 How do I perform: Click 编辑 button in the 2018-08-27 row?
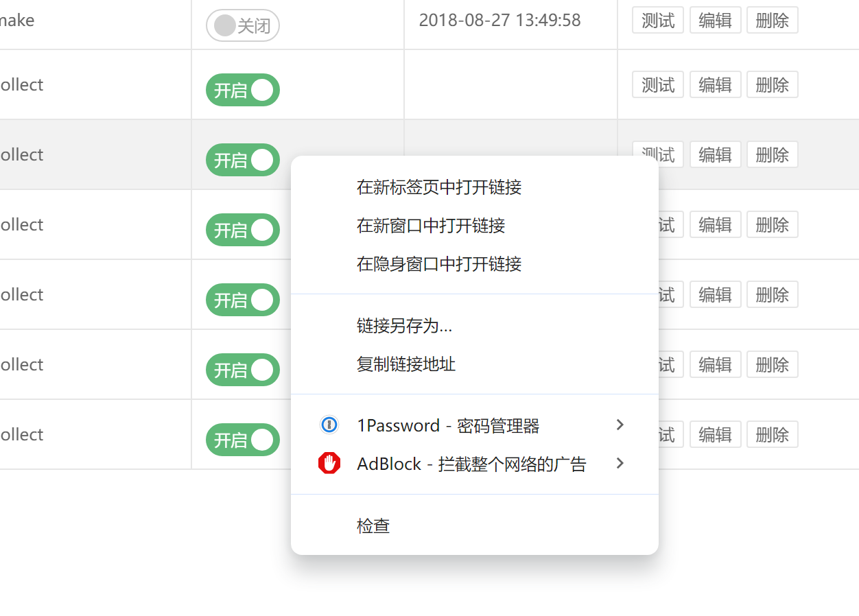(x=715, y=21)
